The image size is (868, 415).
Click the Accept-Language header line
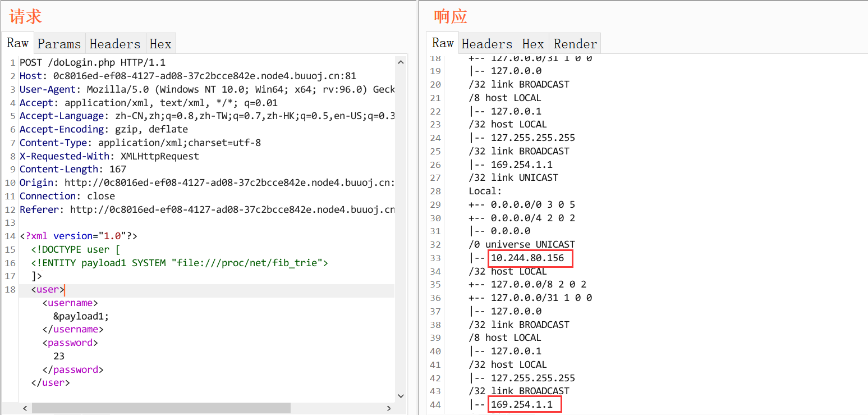[x=207, y=116]
